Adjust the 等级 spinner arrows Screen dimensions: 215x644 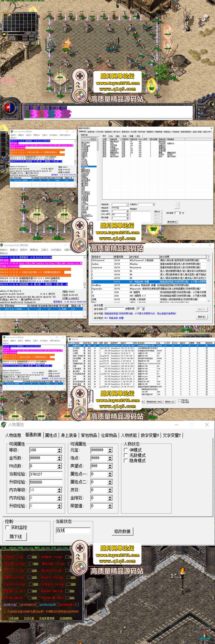59,450
